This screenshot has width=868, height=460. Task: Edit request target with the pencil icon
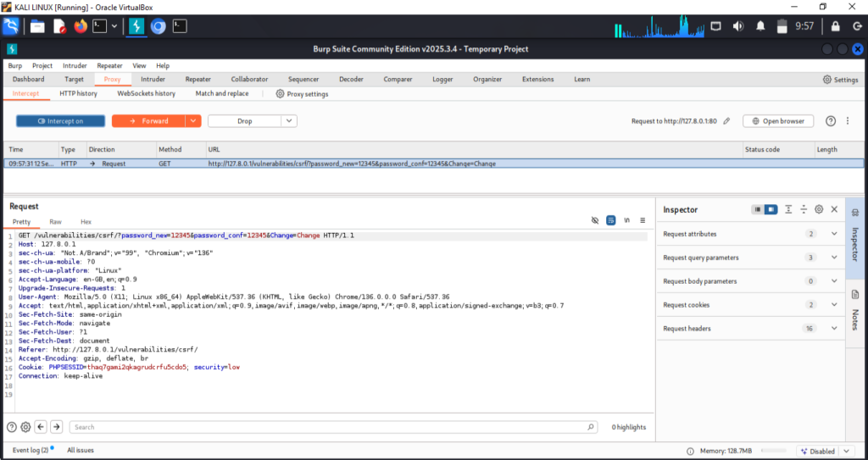726,121
